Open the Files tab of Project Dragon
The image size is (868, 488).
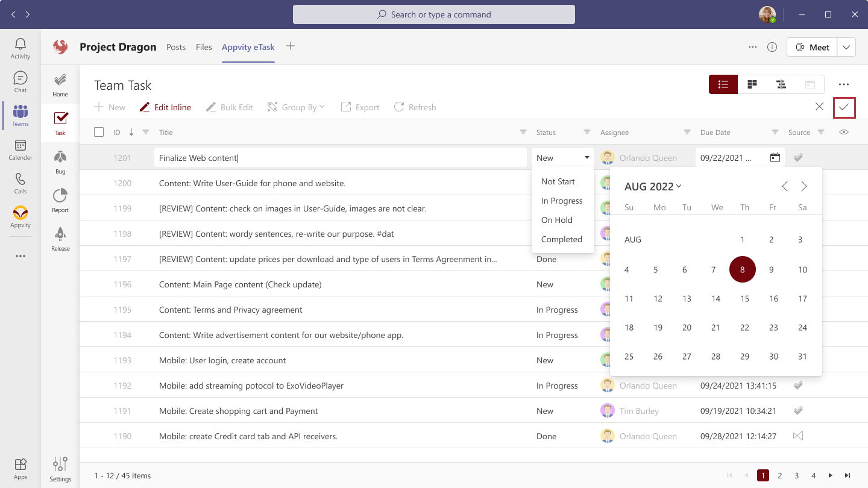(204, 46)
